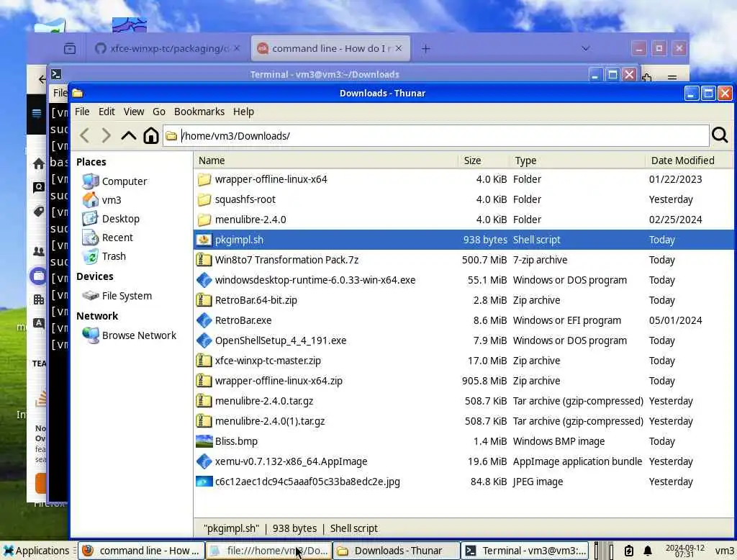Click the wrapper-offline-linux-x64 folder icon
Viewport: 737px width, 560px height.
point(204,180)
